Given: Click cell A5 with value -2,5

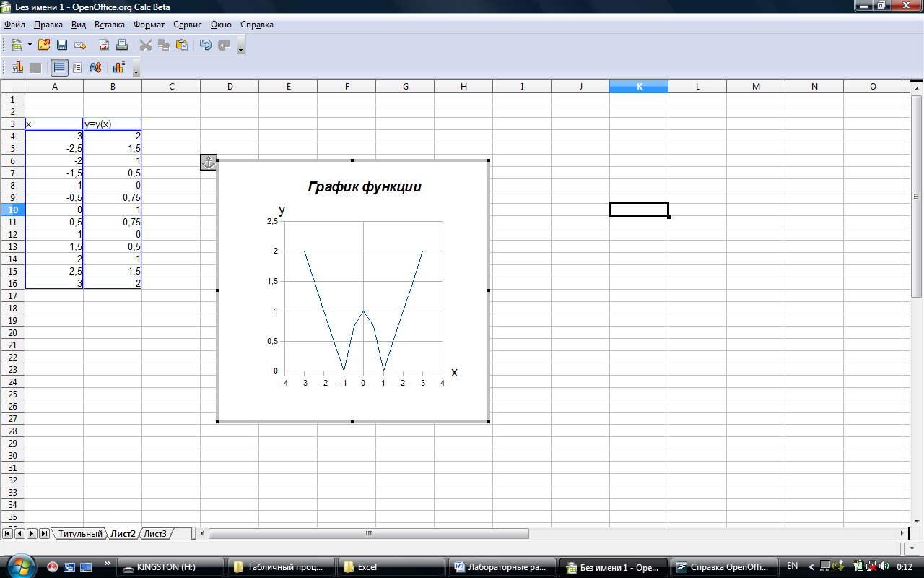Looking at the screenshot, I should click(x=54, y=148).
